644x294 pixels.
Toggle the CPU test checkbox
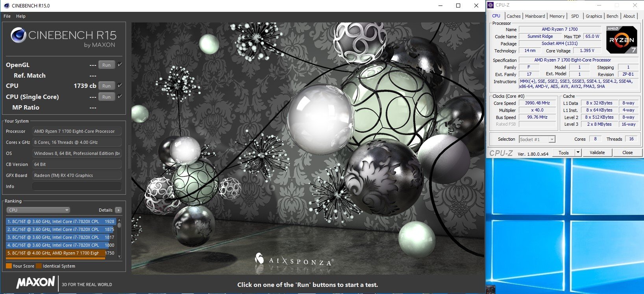click(x=120, y=86)
